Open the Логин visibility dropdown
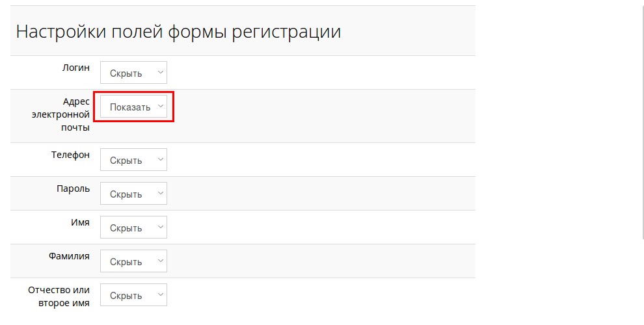 pyautogui.click(x=133, y=73)
